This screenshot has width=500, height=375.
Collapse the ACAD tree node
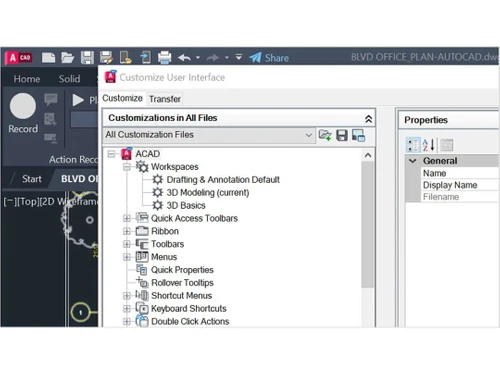pos(111,154)
